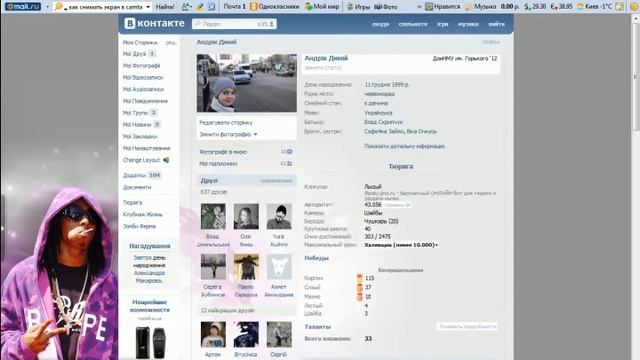Screen dimensions: 640x360
Task: Open friend Серега's avatar
Action: coord(213,267)
